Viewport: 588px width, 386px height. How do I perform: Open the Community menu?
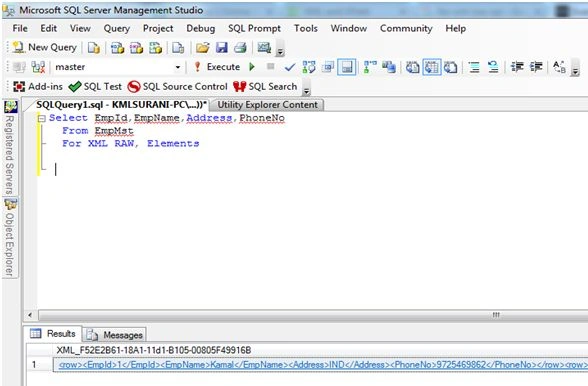coord(406,29)
